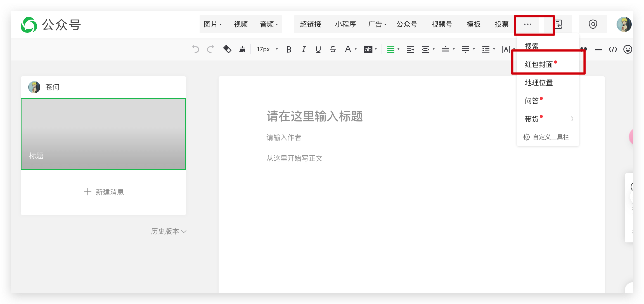Screen dimensions: 644x304
Task: Expand spacing-after dropdown arrow
Action: 474,49
